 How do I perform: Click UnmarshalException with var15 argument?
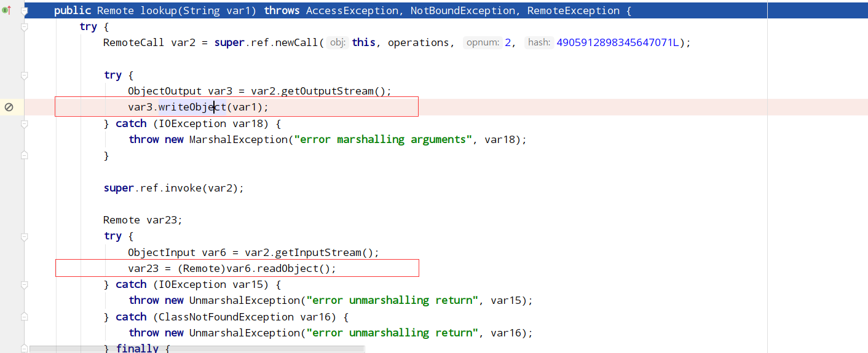click(x=244, y=301)
